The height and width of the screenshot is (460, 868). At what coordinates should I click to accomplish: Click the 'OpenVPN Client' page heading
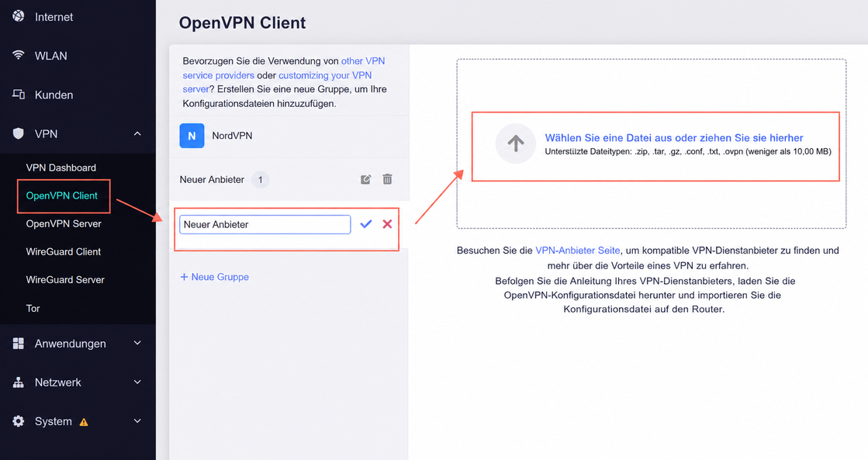point(242,22)
